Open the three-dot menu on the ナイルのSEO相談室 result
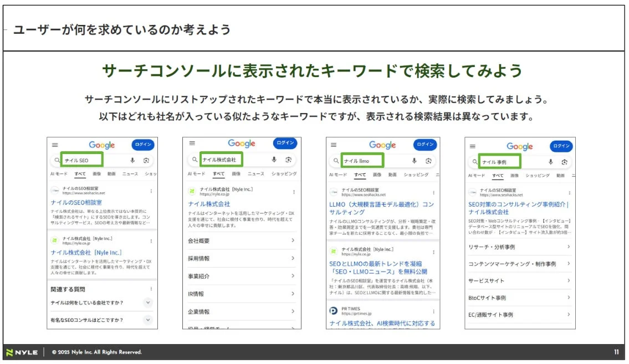 pos(151,191)
